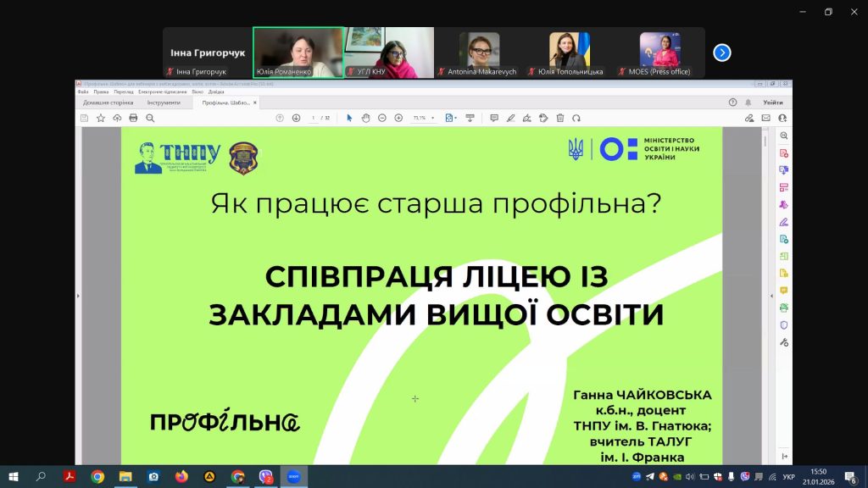The height and width of the screenshot is (488, 868).
Task: Go to next page with down arrow
Action: pos(295,118)
